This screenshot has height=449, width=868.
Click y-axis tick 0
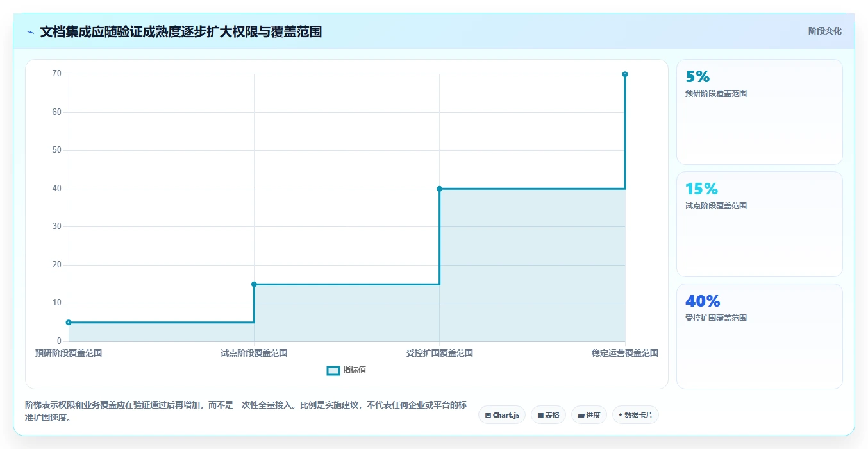point(59,341)
